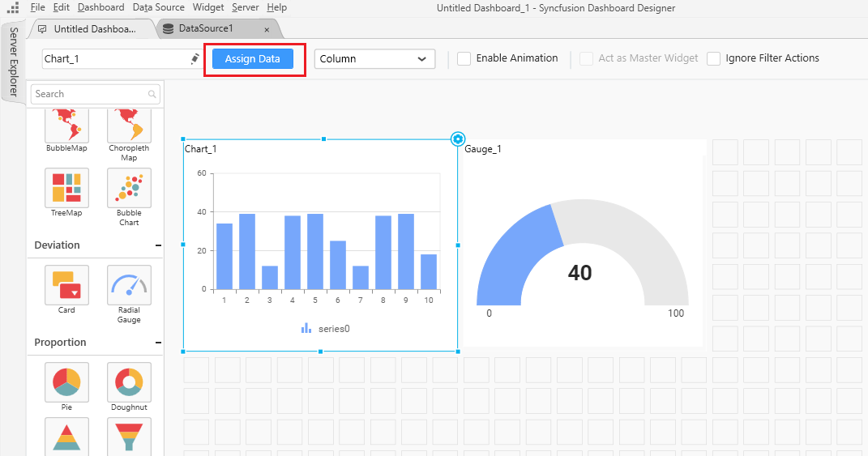This screenshot has height=456, width=868.
Task: Click the Assign Data button
Action: [253, 59]
